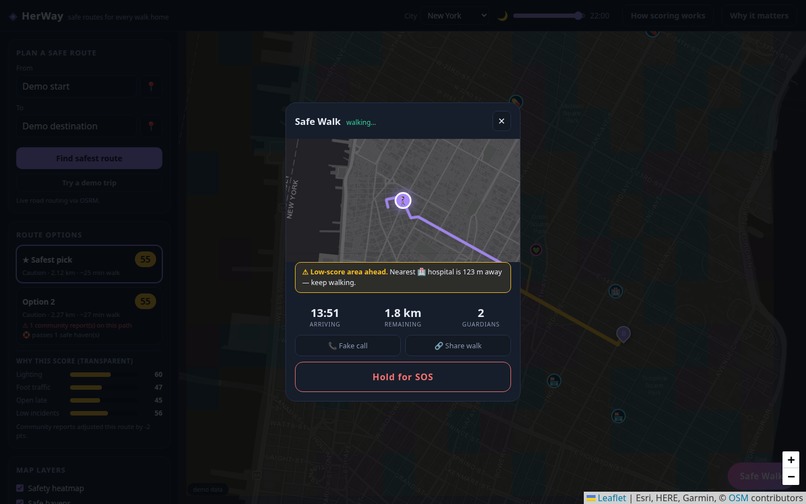The height and width of the screenshot is (504, 806).
Task: Select 13:51 arriving time value
Action: [324, 313]
